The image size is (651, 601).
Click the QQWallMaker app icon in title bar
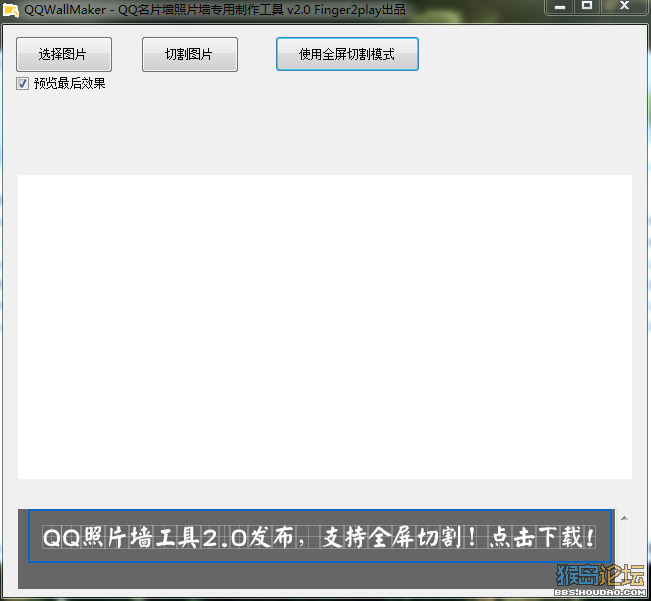coord(11,10)
